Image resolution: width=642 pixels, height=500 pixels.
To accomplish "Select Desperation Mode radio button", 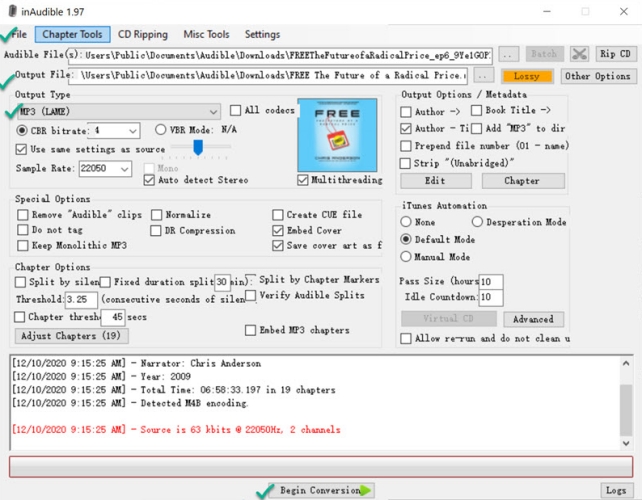I will click(x=477, y=222).
